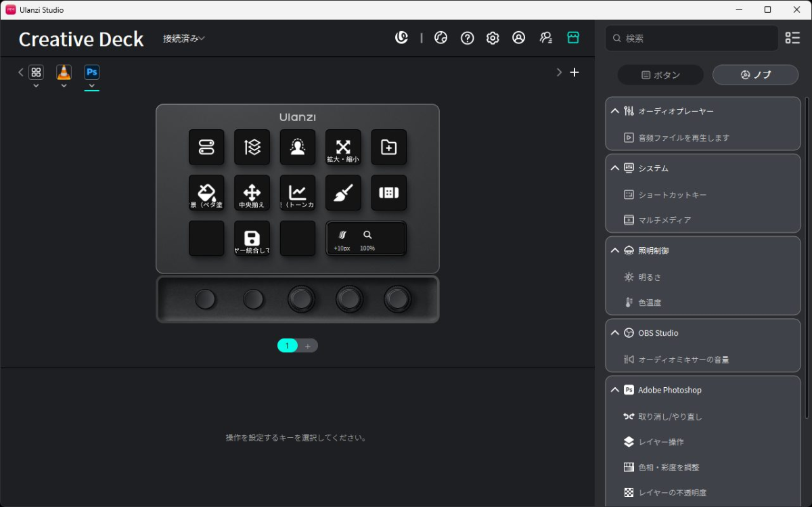This screenshot has width=812, height=507.
Task: Collapse the オーディオプレーヤー section
Action: (615, 111)
